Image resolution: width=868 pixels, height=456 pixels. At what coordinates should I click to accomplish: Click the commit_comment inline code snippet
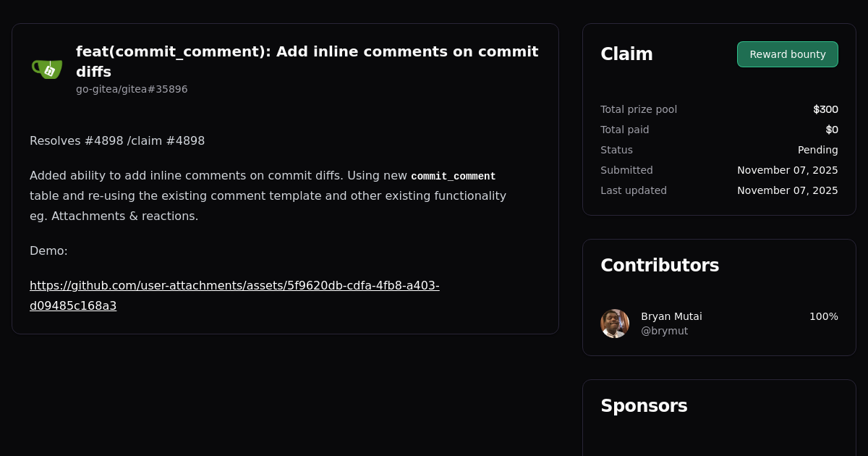click(x=454, y=176)
